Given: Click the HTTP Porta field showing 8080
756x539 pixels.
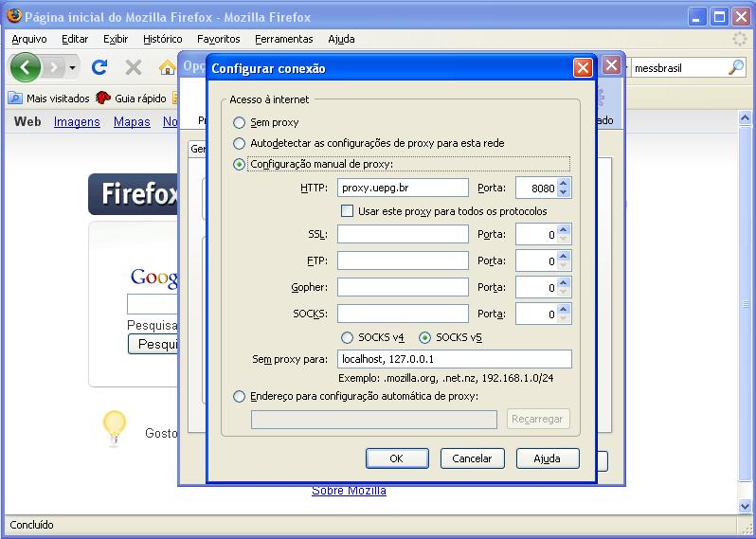Looking at the screenshot, I should (536, 188).
